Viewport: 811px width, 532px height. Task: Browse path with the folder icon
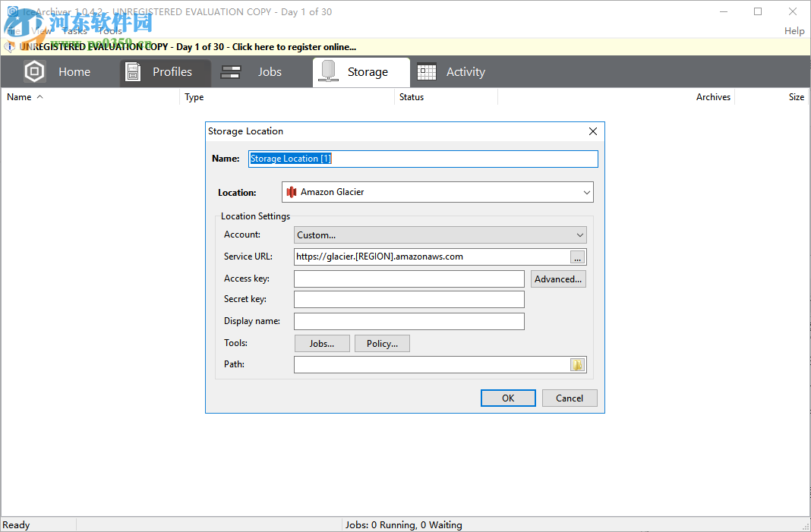(x=577, y=365)
